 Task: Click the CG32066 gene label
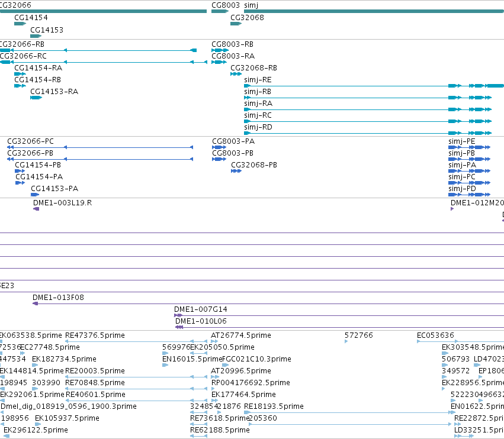tap(15, 5)
